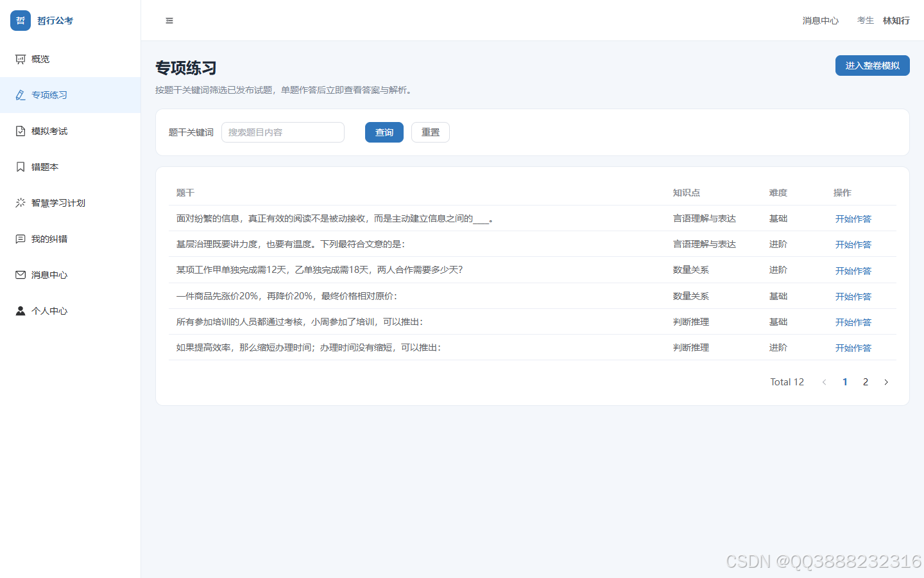The image size is (924, 578).
Task: Click the 哲 logo icon
Action: coord(21,21)
